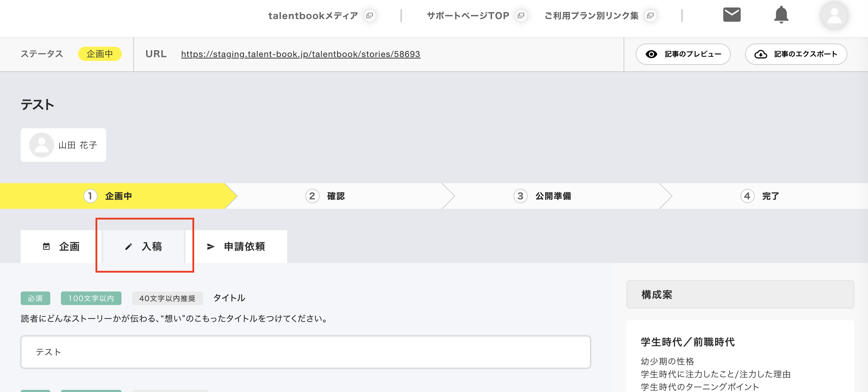Click the external-link icon beside サポートページTOP

pos(521,16)
